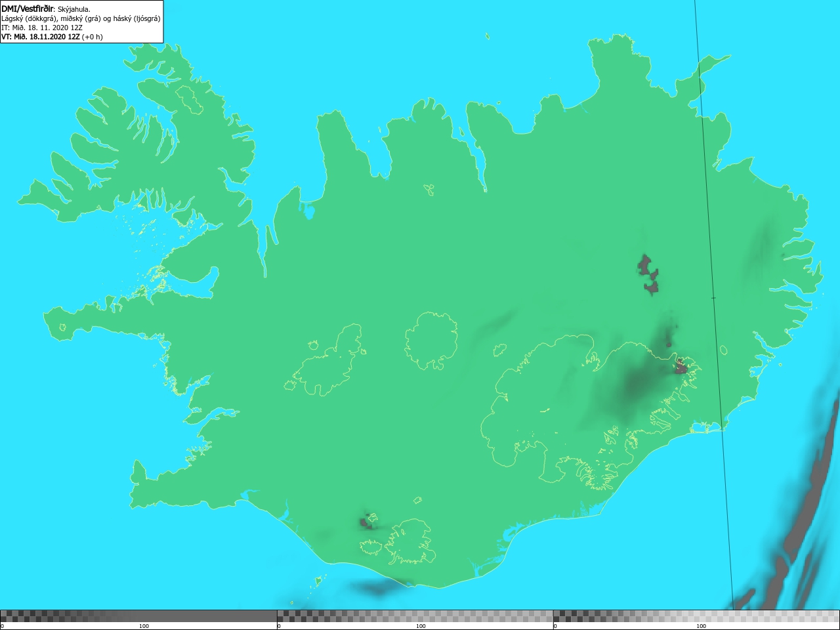Screen dimensions: 840x630
Task: Click the 'DMI/Vestfirðir: Skýjahula.' title line
Action: click(x=46, y=9)
